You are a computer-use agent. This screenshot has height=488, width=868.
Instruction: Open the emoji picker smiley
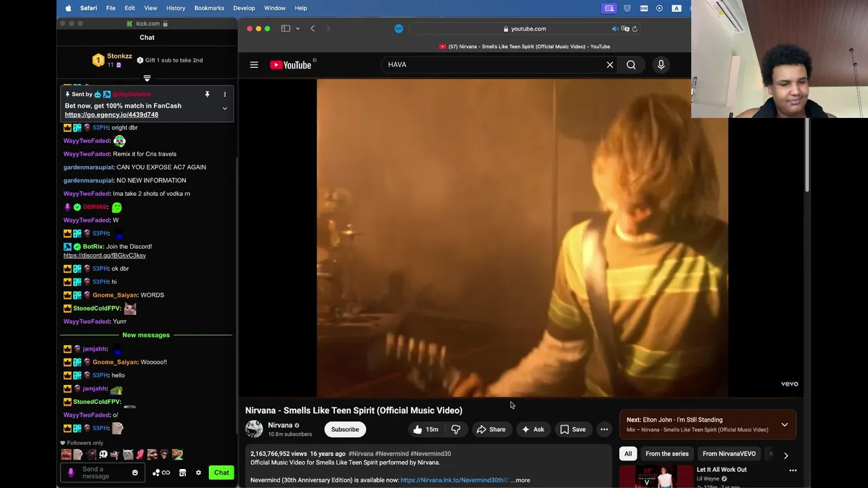pyautogui.click(x=135, y=472)
